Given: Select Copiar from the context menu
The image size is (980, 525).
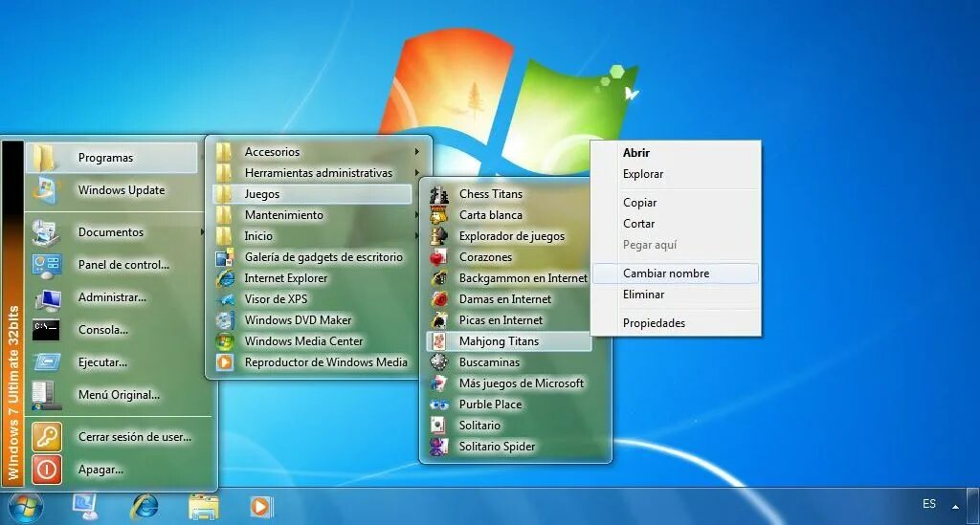Looking at the screenshot, I should coord(676,203).
